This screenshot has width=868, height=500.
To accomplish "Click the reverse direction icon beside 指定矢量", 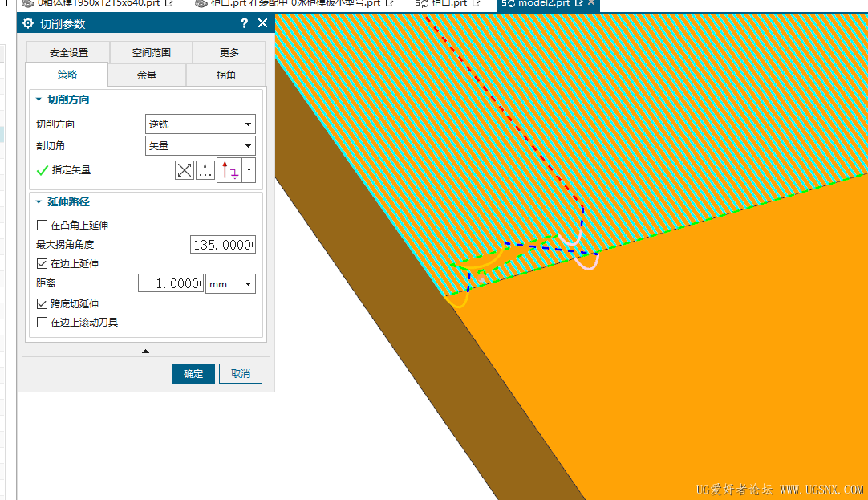I will coord(185,170).
